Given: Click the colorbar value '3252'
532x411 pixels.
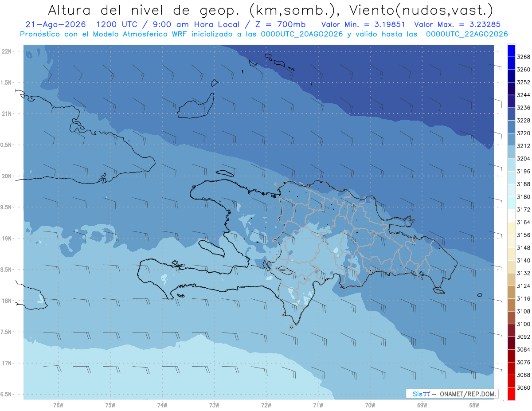Looking at the screenshot, I should click(x=524, y=82).
